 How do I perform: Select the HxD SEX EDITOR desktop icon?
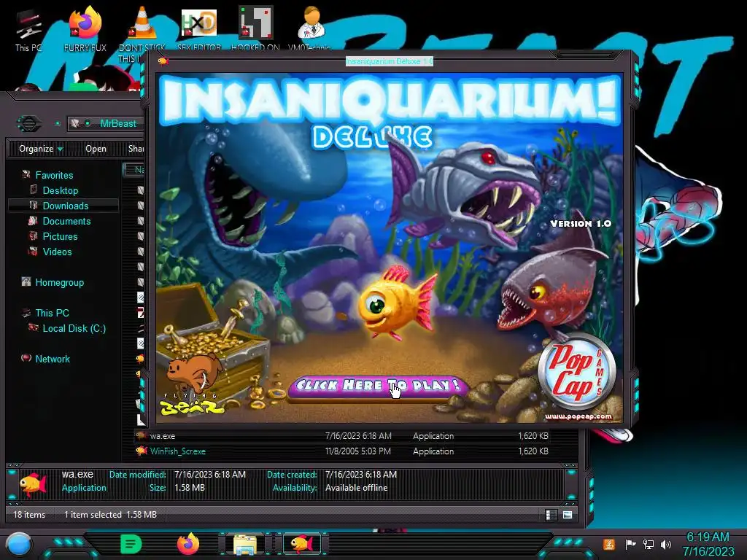click(199, 29)
